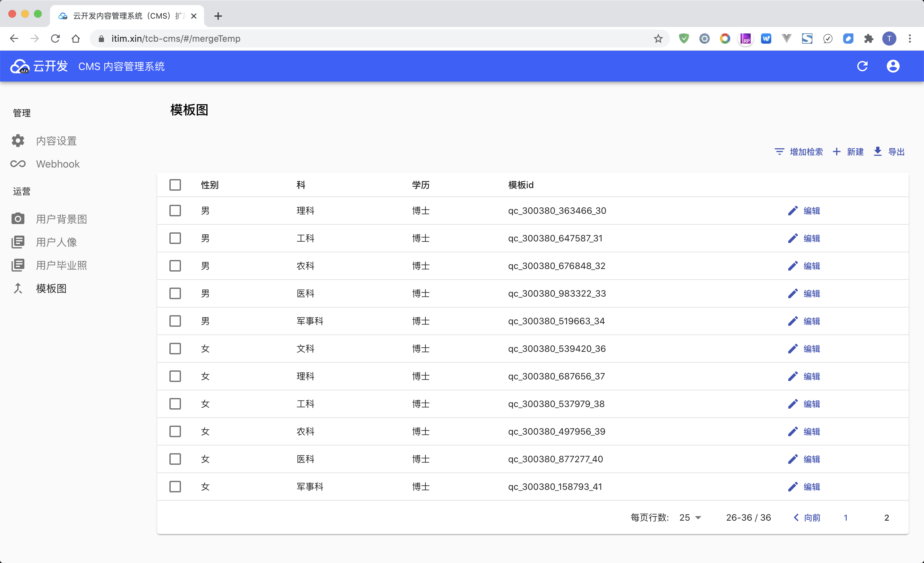Toggle the select-all header checkbox
This screenshot has width=924, height=563.
(175, 185)
